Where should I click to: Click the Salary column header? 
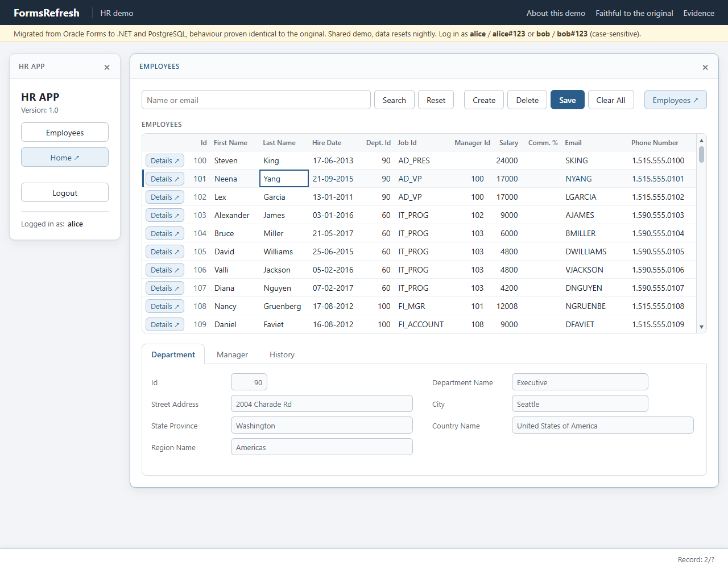(508, 143)
